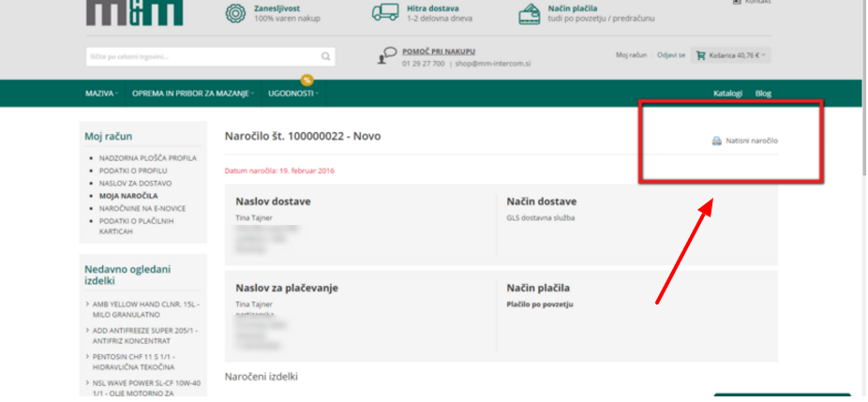Open Oprema in pribor za mazanje dropdown
Image resolution: width=868 pixels, height=402 pixels.
point(193,94)
